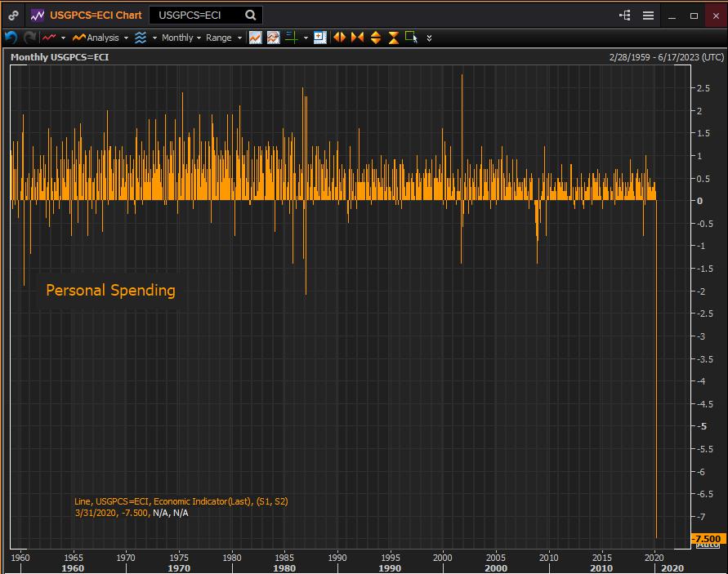Toggle the first chart image icon
This screenshot has height=574, width=728.
pos(256,38)
